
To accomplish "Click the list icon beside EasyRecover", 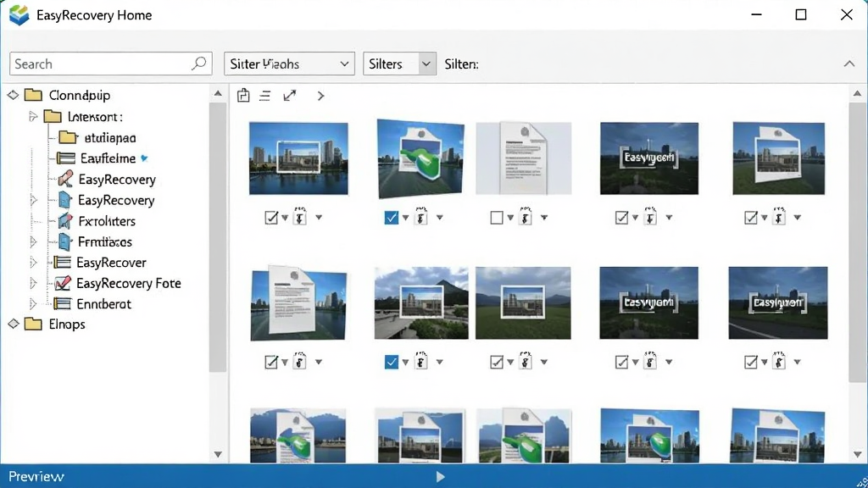I will tap(62, 263).
